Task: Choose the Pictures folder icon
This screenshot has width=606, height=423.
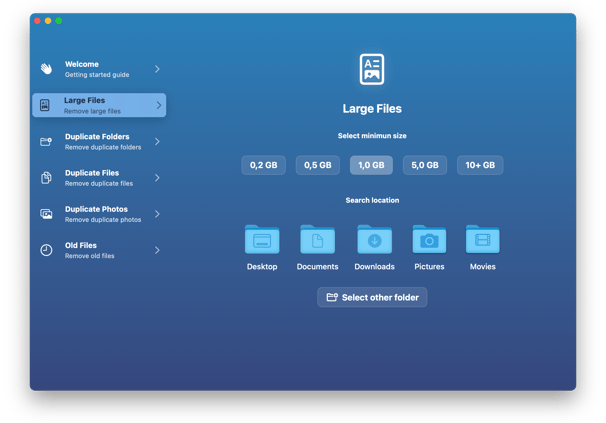Action: [x=429, y=239]
